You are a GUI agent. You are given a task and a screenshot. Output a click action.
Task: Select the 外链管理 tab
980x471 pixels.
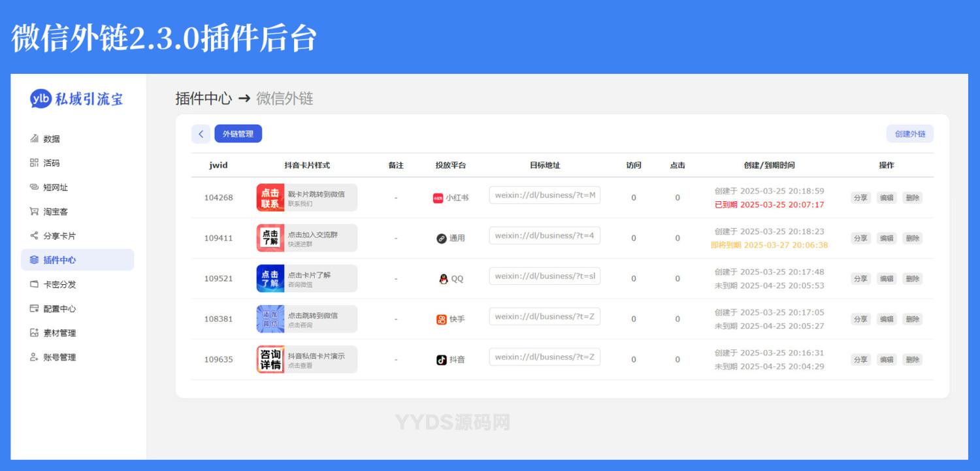(238, 134)
